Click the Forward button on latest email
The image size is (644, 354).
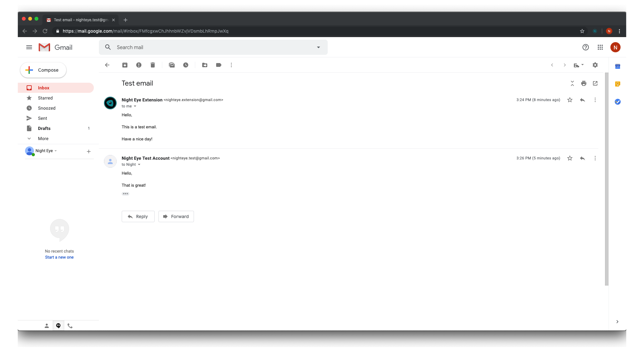[x=176, y=216]
